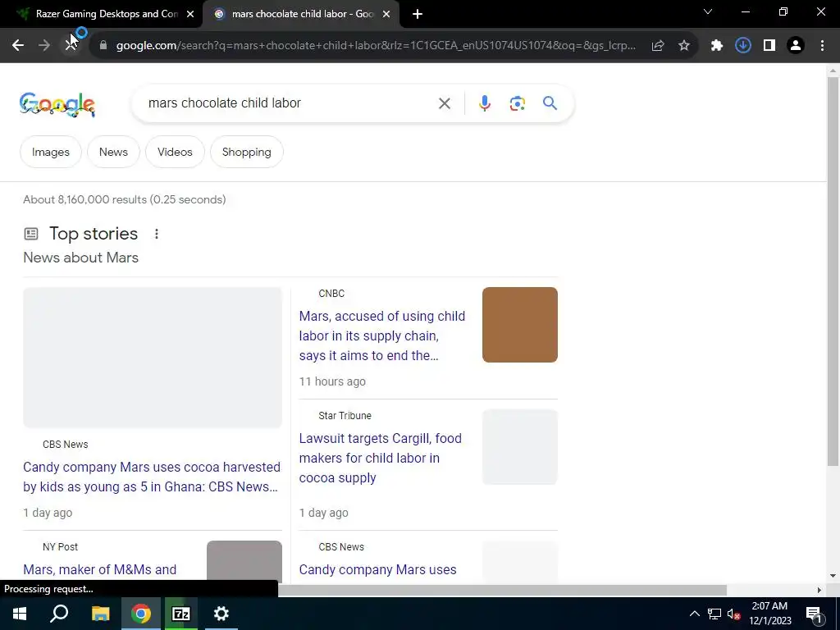Filter results by Images
The height and width of the screenshot is (630, 840).
click(x=51, y=152)
